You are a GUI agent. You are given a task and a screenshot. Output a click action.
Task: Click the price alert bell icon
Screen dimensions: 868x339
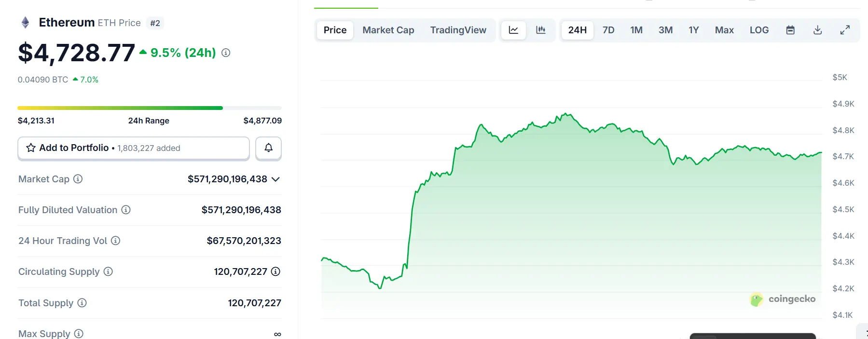point(268,148)
